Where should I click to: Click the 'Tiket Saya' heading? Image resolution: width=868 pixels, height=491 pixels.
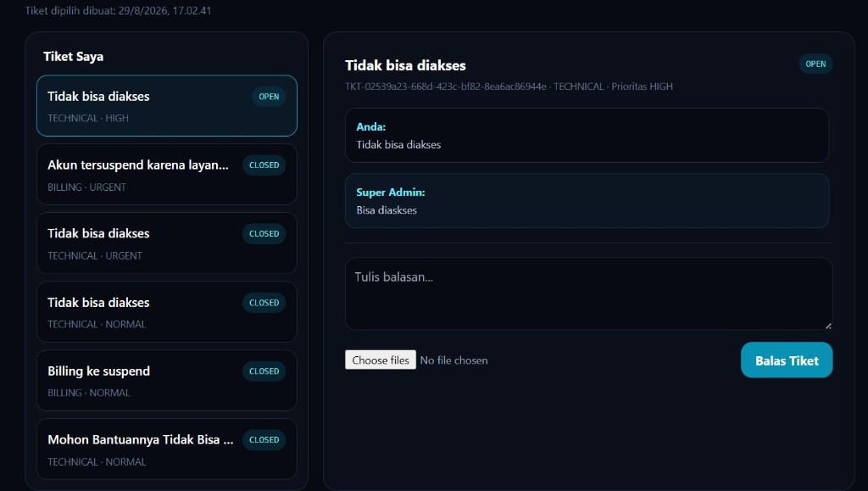pos(73,57)
